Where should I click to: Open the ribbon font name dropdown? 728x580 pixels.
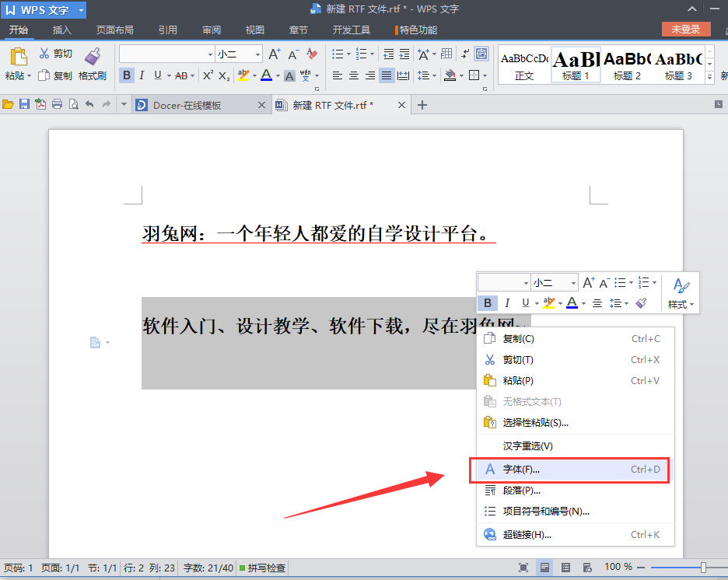click(x=210, y=54)
